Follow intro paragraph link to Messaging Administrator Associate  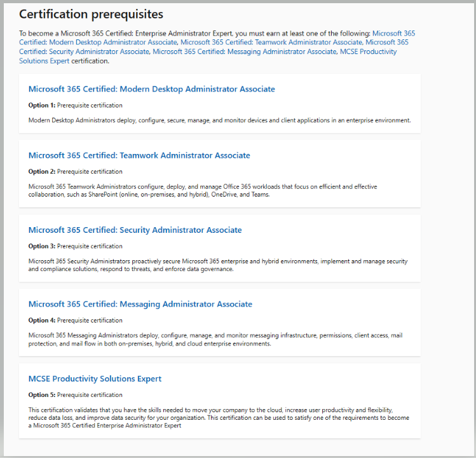245,52
